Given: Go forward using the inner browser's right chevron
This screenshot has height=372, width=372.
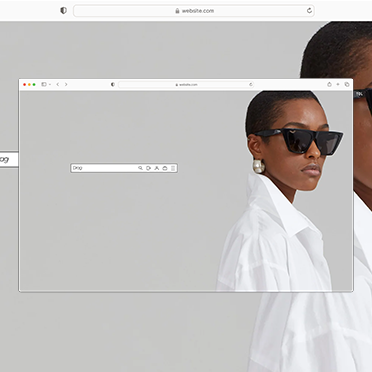Looking at the screenshot, I should [x=66, y=84].
